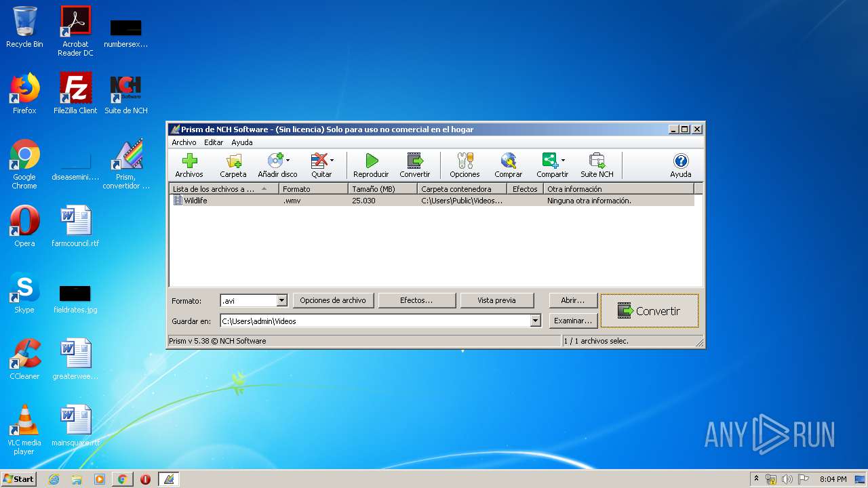Open the Añadir disco dropdown arrow
This screenshot has width=868, height=488.
click(x=288, y=161)
